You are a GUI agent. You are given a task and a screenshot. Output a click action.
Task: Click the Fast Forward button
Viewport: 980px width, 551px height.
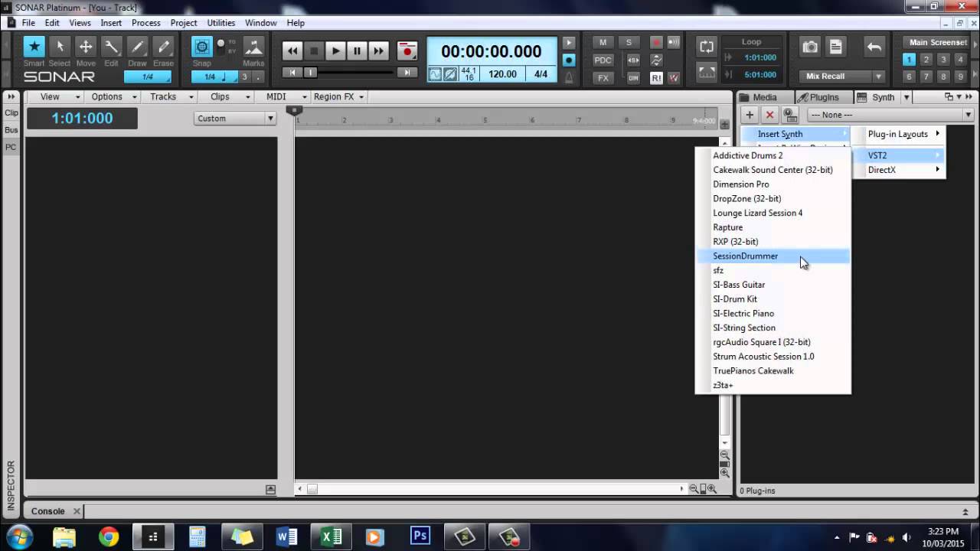pos(378,51)
